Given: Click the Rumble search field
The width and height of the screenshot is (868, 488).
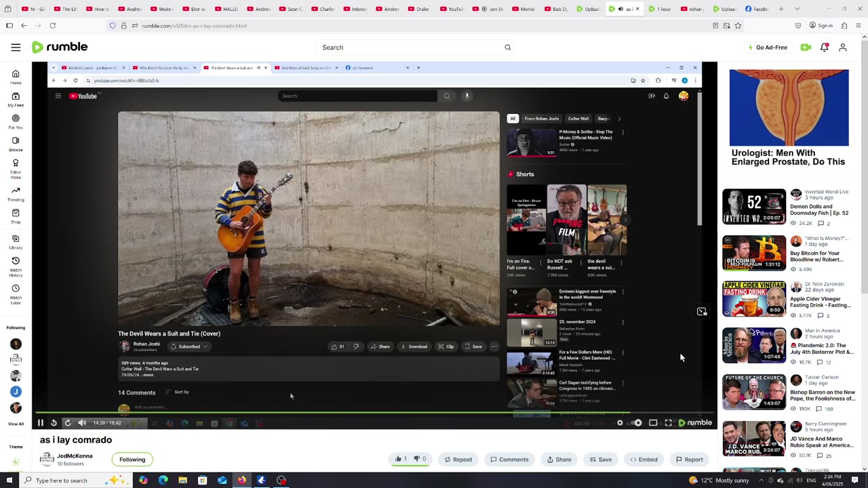Looking at the screenshot, I should (410, 47).
